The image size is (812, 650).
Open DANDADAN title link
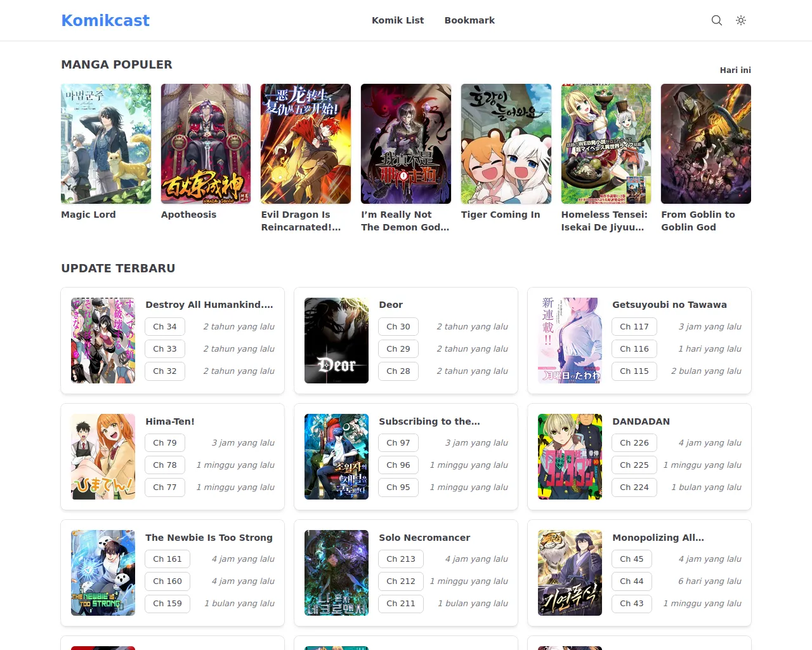coord(641,421)
